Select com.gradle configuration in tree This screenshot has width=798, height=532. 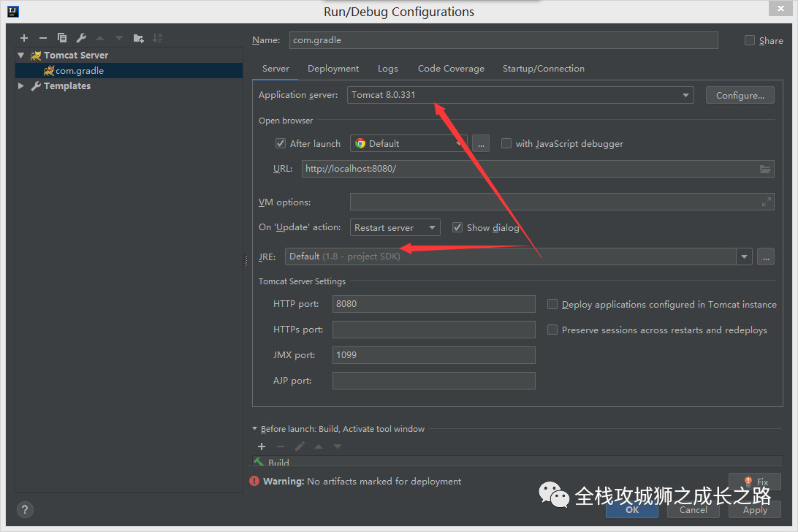pos(129,71)
